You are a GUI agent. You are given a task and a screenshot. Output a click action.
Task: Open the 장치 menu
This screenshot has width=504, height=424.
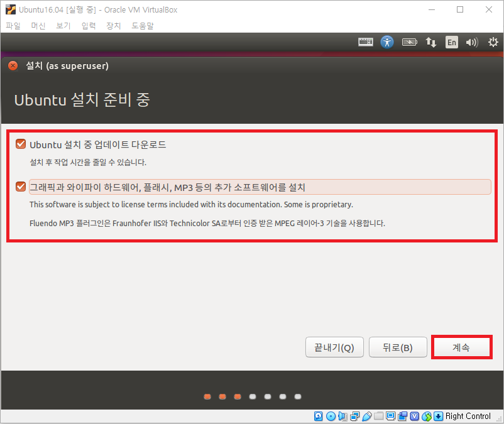[114, 26]
